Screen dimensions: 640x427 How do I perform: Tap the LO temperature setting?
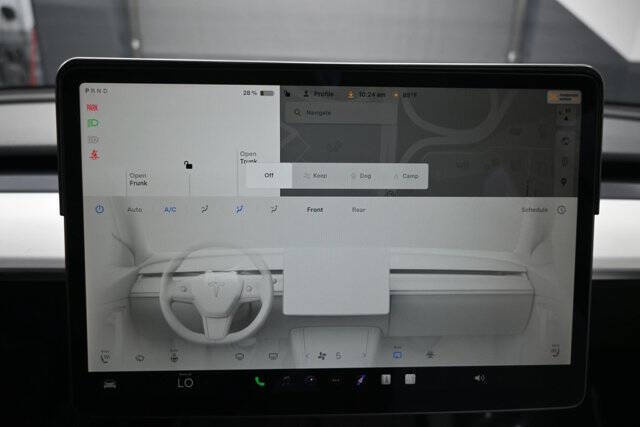185,383
